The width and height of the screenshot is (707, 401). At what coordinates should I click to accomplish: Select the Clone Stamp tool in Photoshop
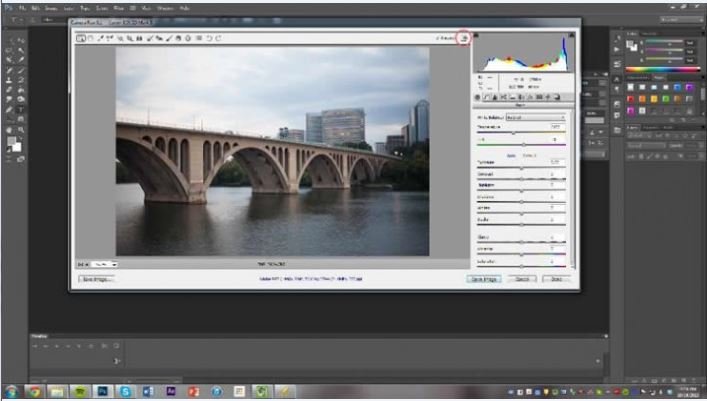pos(9,80)
